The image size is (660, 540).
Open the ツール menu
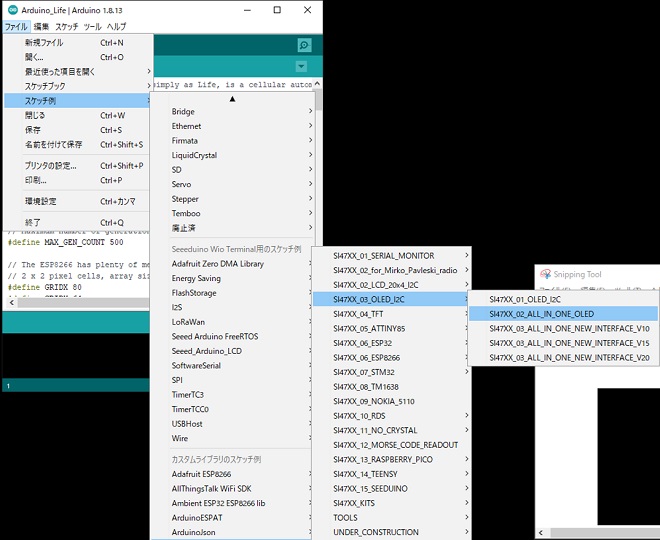(x=92, y=27)
